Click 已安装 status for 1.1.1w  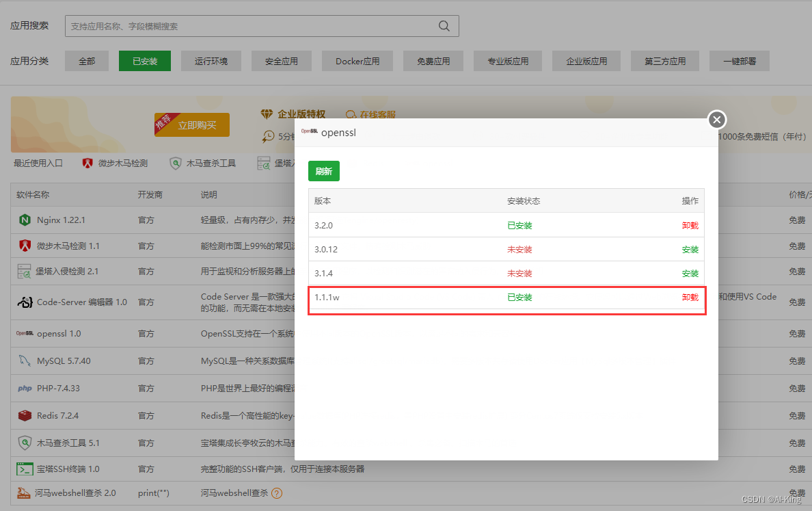(x=519, y=297)
